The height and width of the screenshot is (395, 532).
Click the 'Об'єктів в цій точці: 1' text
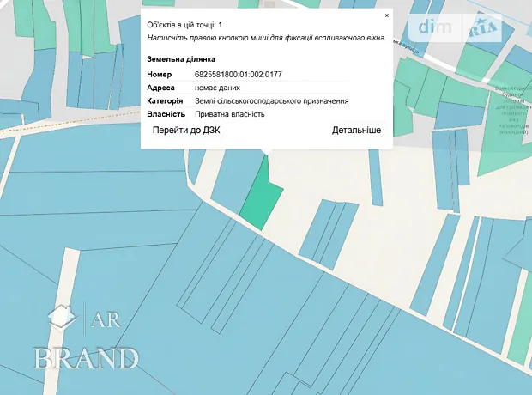(x=184, y=26)
